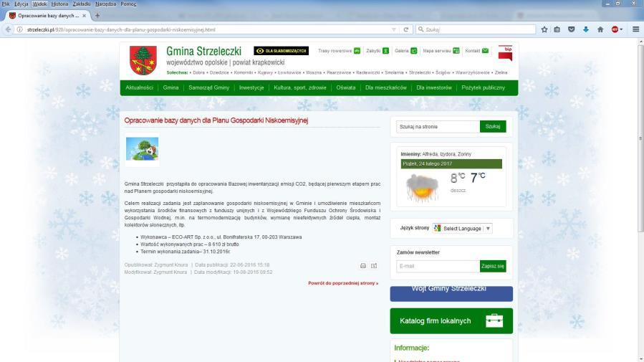Screen dimensions: 644x362
Task: Open Kultura, sport, zdrowie navigation item
Action: click(300, 88)
